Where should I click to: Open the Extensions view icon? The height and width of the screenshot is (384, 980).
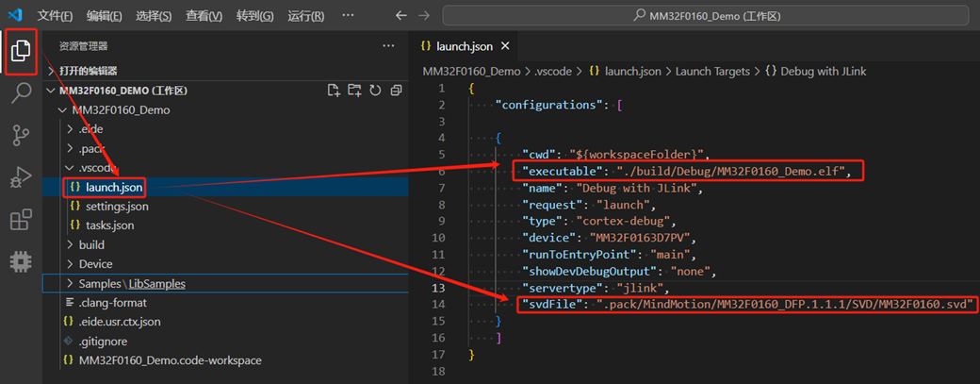(x=20, y=221)
